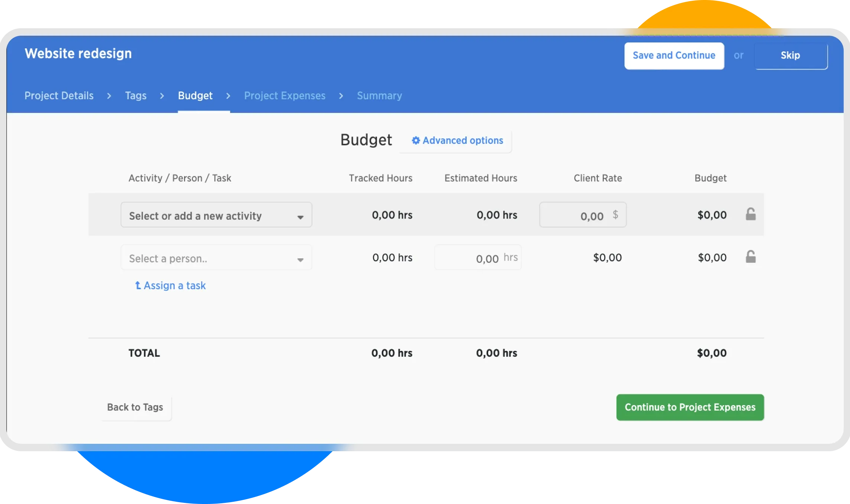Click the Advanced options gear icon
This screenshot has height=504, width=850.
tap(416, 140)
